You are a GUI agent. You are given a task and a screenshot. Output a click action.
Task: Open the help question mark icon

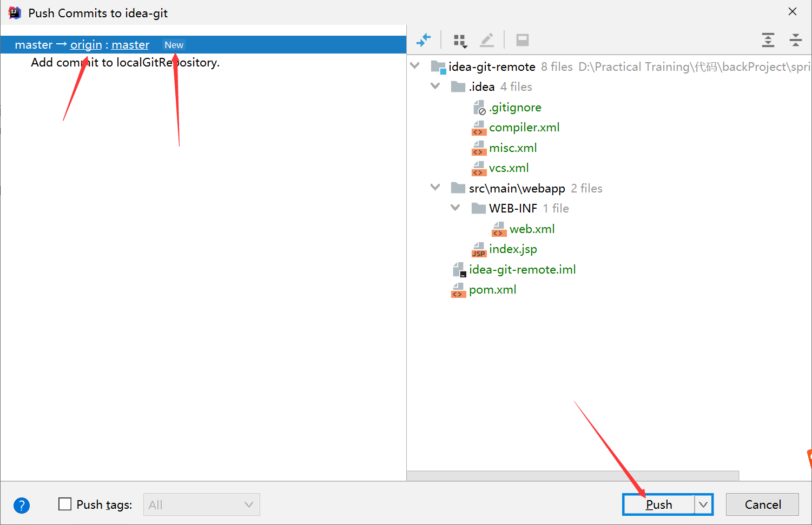(22, 506)
